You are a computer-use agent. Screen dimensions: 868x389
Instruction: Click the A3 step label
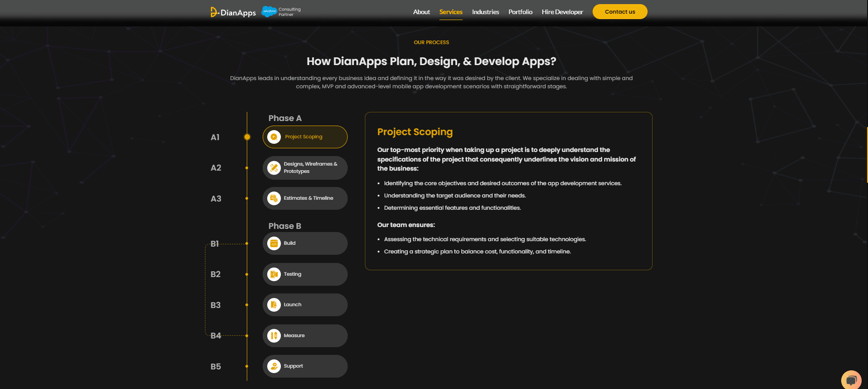(216, 199)
